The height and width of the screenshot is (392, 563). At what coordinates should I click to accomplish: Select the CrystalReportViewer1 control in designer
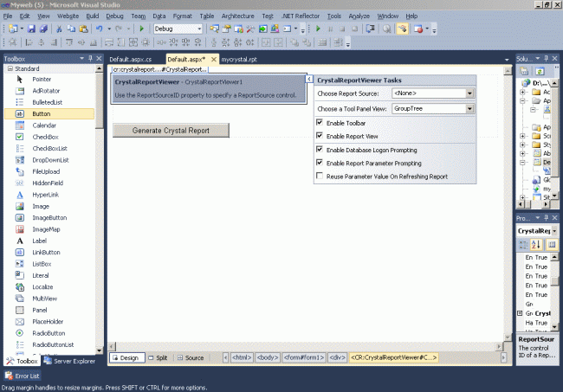point(209,89)
